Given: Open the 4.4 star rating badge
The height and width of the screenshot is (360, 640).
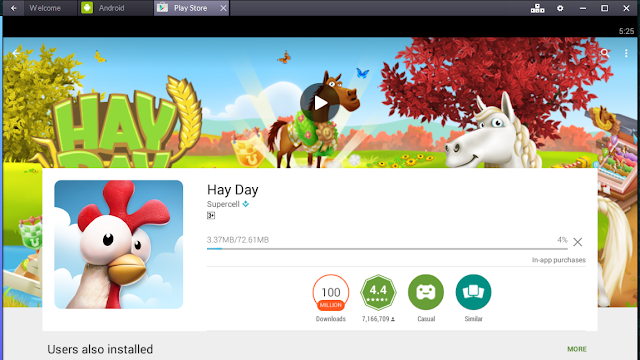Looking at the screenshot, I should coord(378,292).
